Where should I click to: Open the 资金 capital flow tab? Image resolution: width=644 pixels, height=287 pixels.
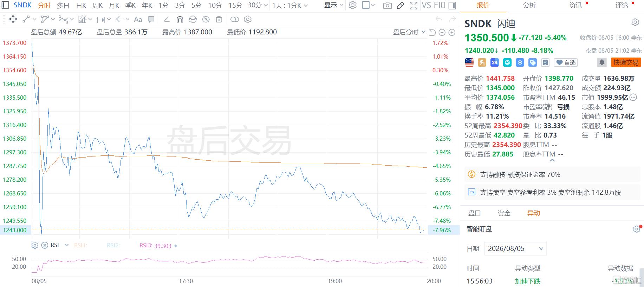504,213
